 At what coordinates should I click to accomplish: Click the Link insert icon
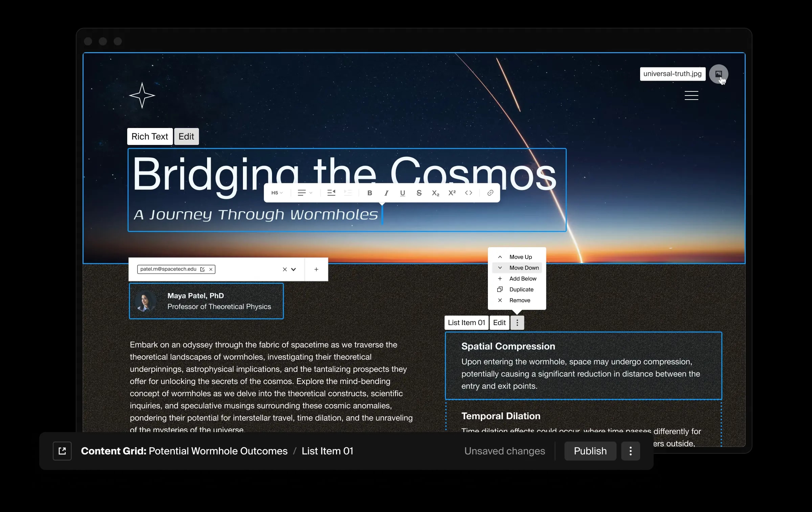click(x=490, y=193)
